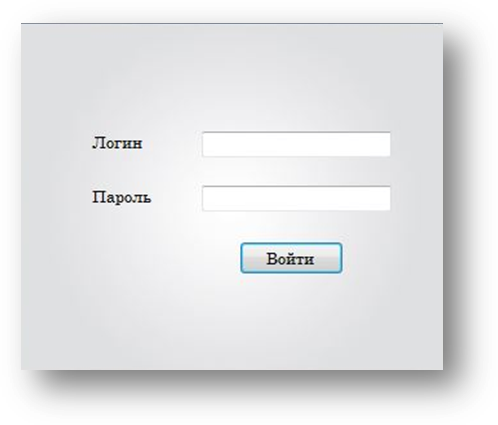
Task: Click the Пароль input field
Action: 296,198
